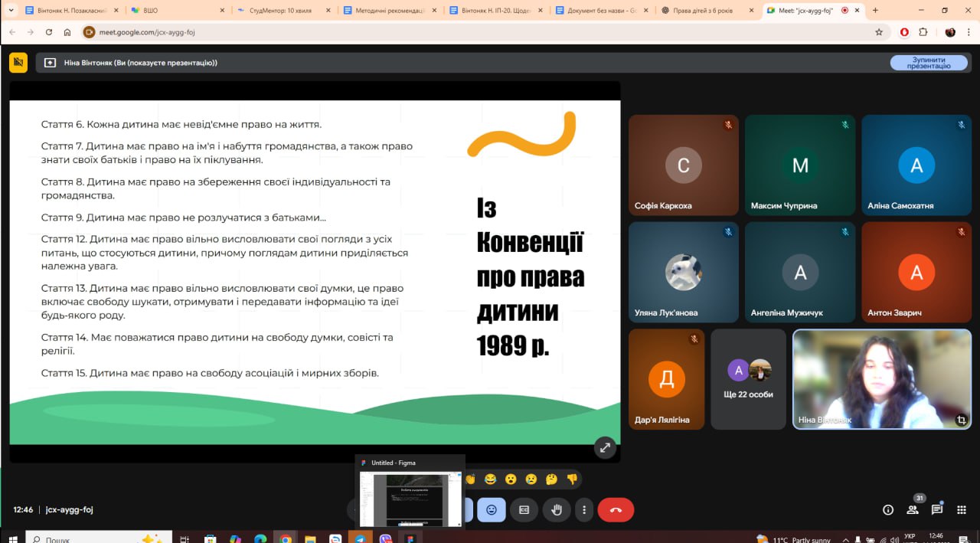Image resolution: width=980 pixels, height=543 pixels.
Task: Expand the presentation to full screen
Action: 605,448
